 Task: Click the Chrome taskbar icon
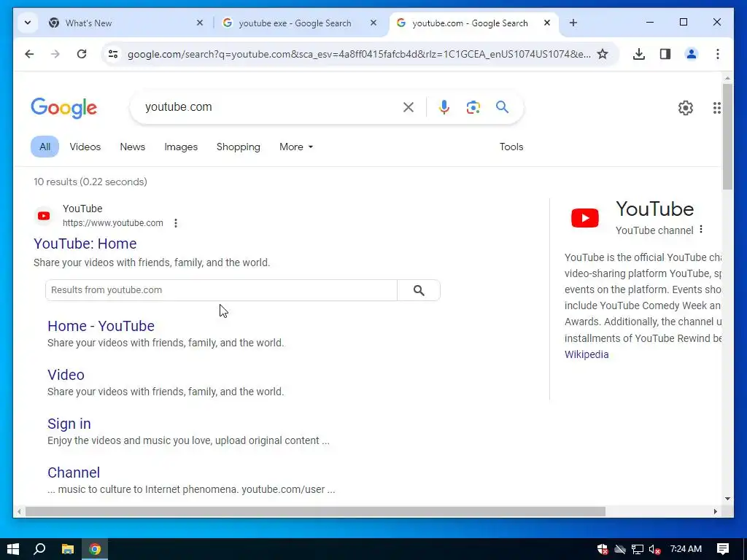pyautogui.click(x=95, y=549)
